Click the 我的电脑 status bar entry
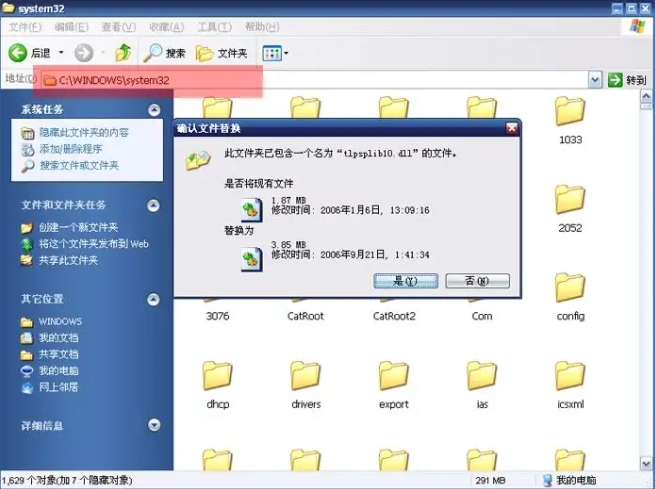 click(570, 480)
